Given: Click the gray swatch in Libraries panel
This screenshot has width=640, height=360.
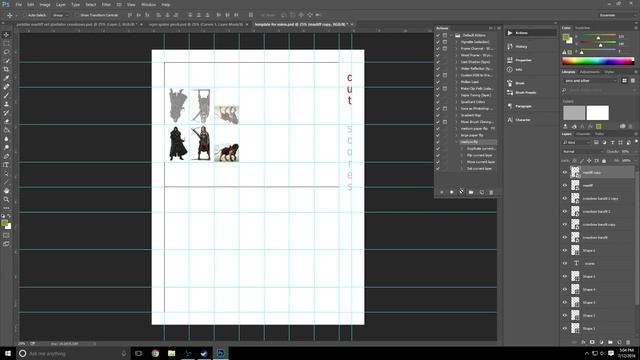Looking at the screenshot, I should click(x=574, y=113).
